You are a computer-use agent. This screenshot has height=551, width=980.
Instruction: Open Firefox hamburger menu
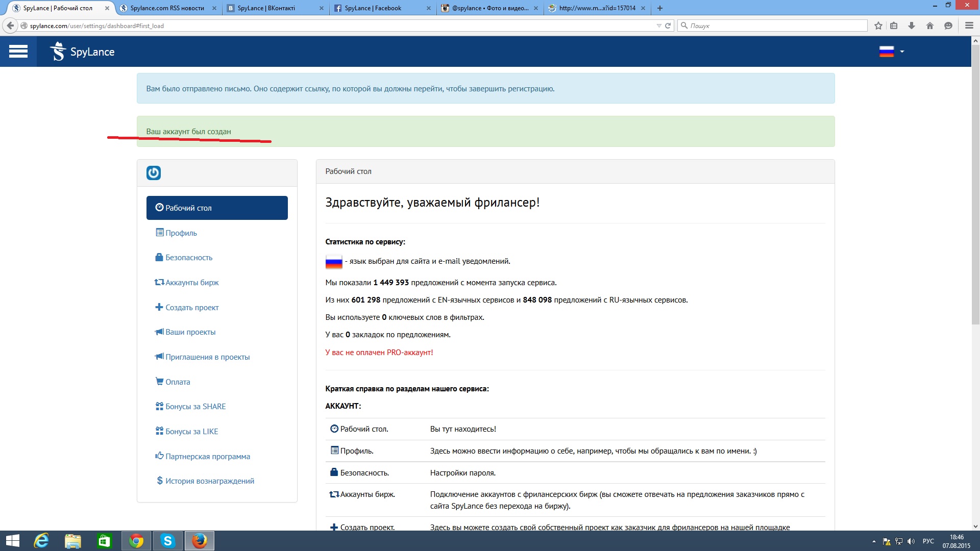(969, 26)
